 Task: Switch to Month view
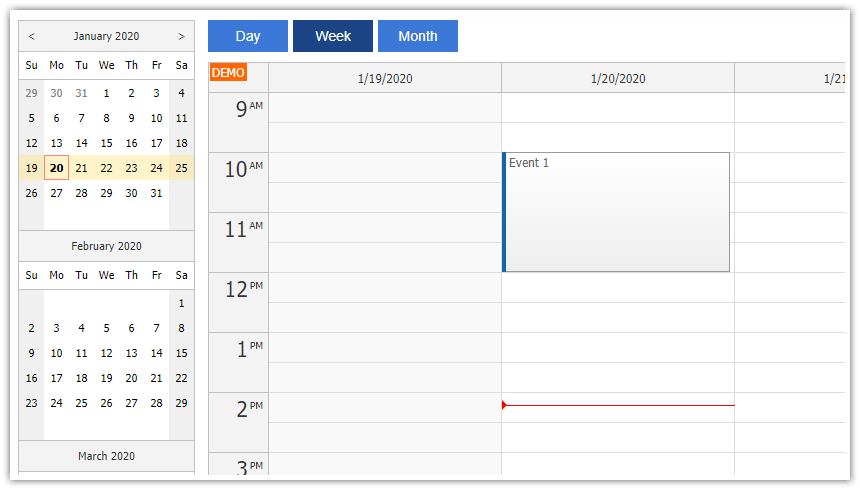pyautogui.click(x=418, y=36)
